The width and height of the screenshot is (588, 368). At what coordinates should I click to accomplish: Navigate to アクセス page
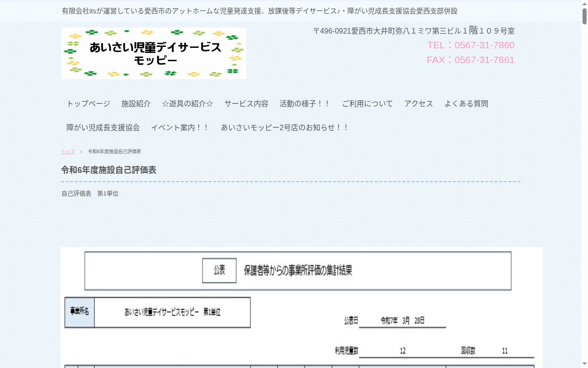tap(418, 104)
